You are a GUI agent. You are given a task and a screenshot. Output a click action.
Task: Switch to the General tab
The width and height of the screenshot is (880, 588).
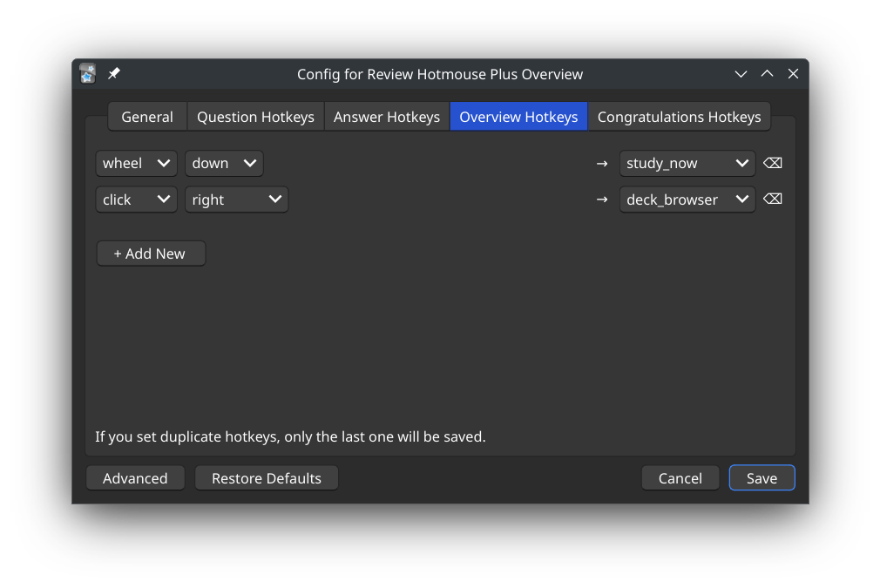tap(147, 117)
